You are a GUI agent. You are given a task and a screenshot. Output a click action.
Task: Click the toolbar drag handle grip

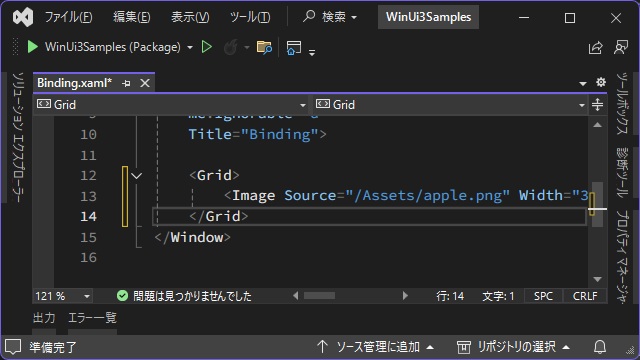click(16, 47)
